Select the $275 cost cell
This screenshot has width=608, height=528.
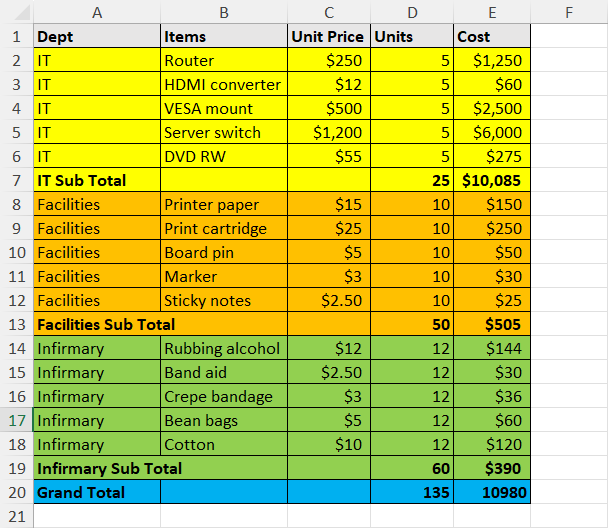point(492,156)
